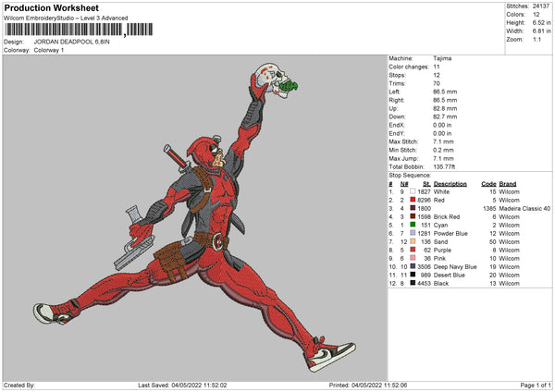This screenshot has width=555, height=392.
Task: Click the 'Colorway 1' value
Action: pos(49,50)
